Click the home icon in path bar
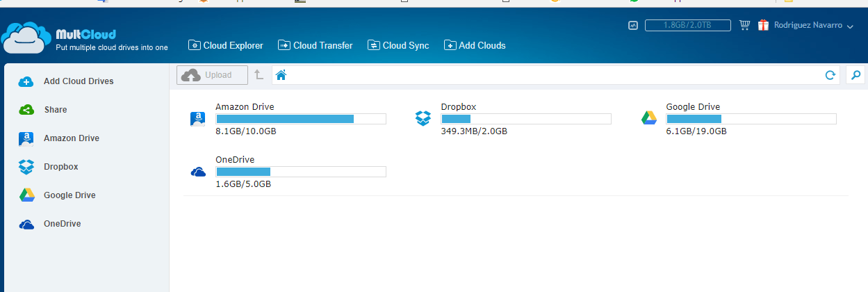The image size is (868, 292). 281,75
